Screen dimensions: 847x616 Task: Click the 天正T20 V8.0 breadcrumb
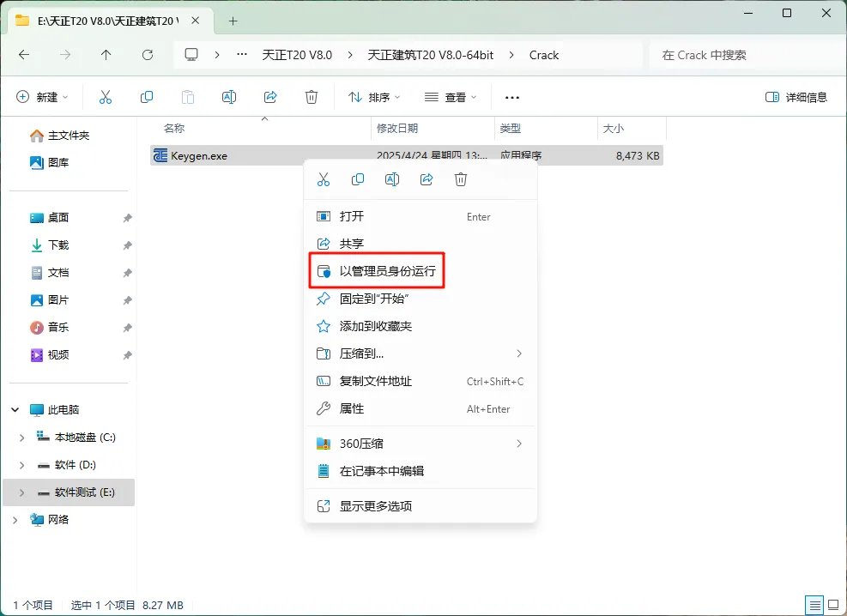(x=297, y=55)
